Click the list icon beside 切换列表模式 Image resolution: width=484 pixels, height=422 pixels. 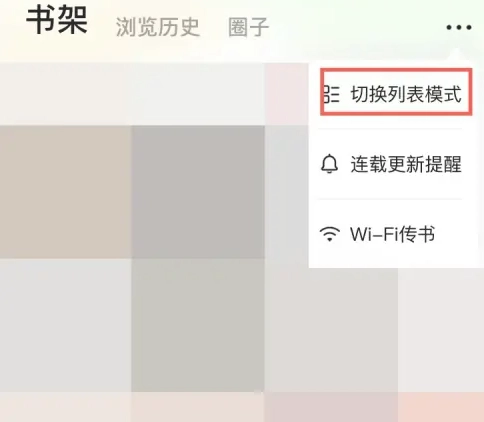pyautogui.click(x=332, y=94)
